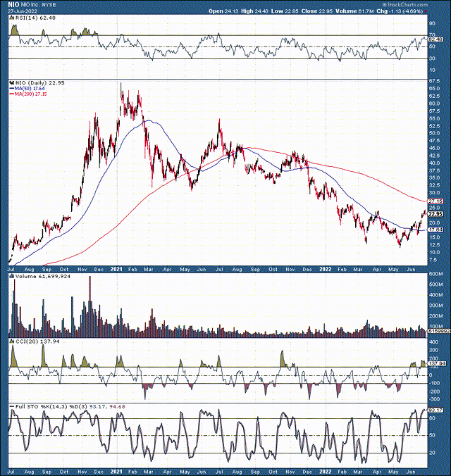Click the 600M volume axis label

pos(435,274)
